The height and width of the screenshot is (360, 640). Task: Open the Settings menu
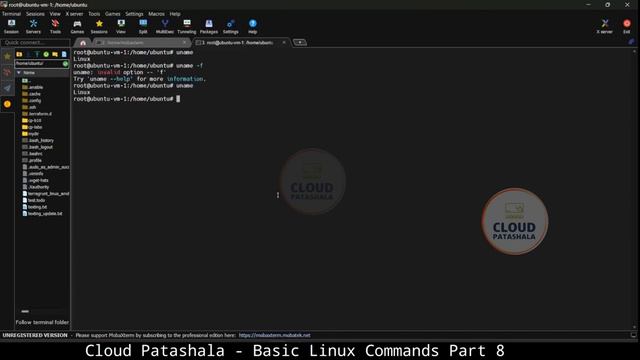click(x=134, y=14)
